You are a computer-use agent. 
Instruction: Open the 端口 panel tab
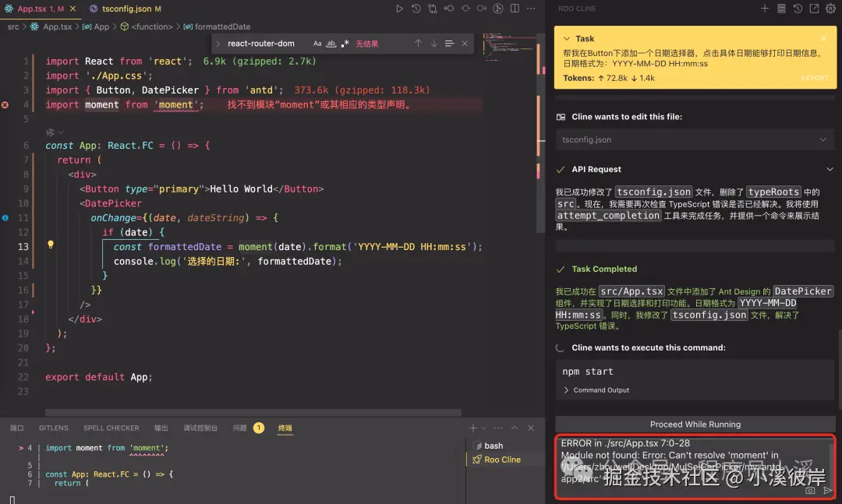(x=16, y=428)
